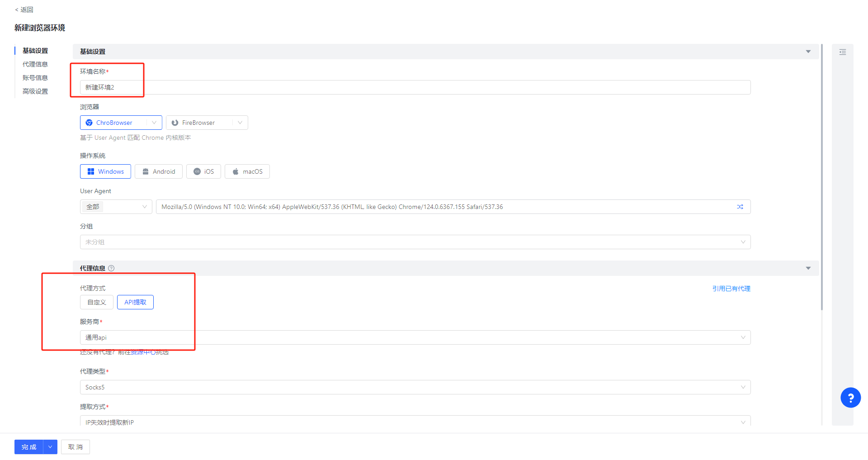Select macOS as operating system
Screen dimensions: 868x460
pyautogui.click(x=247, y=171)
